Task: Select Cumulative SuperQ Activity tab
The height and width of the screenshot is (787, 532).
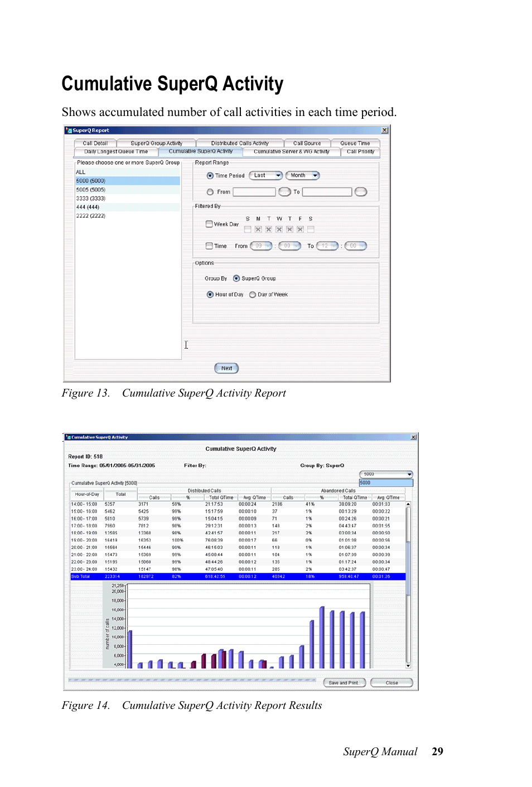Action: [200, 151]
